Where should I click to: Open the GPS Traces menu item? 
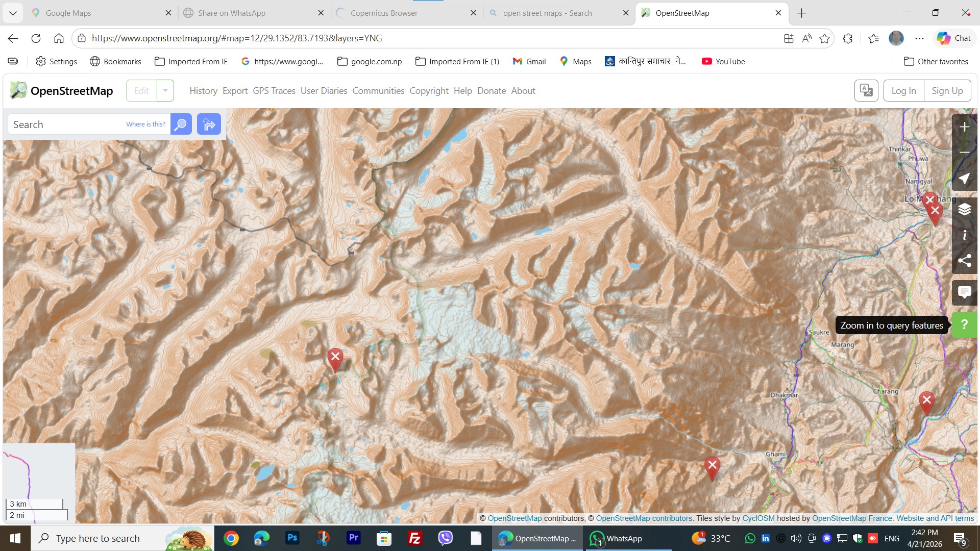tap(274, 91)
